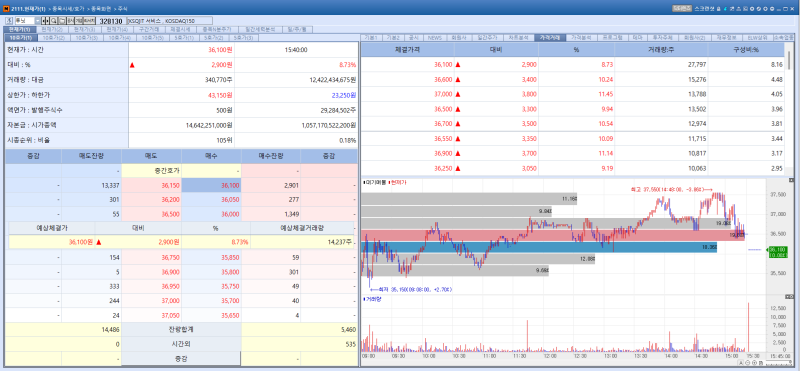Click the lower limit price 23,250원
Viewport: 800px width, 371px height.
(343, 95)
